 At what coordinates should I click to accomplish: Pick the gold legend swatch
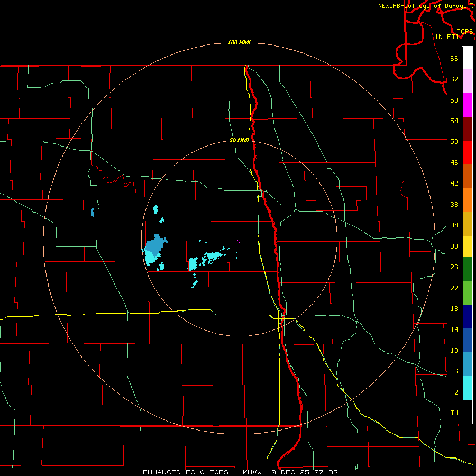[x=467, y=224]
